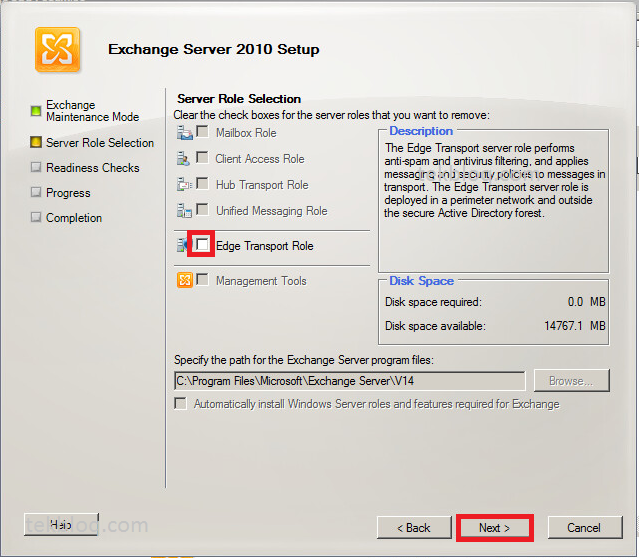Toggle the Mailbox Role checkbox
The width and height of the screenshot is (639, 558).
point(203,132)
